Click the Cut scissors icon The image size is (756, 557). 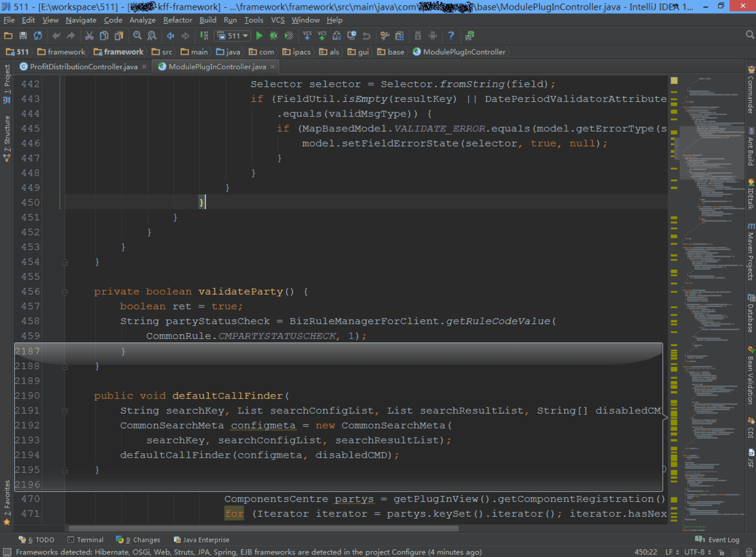[x=89, y=36]
